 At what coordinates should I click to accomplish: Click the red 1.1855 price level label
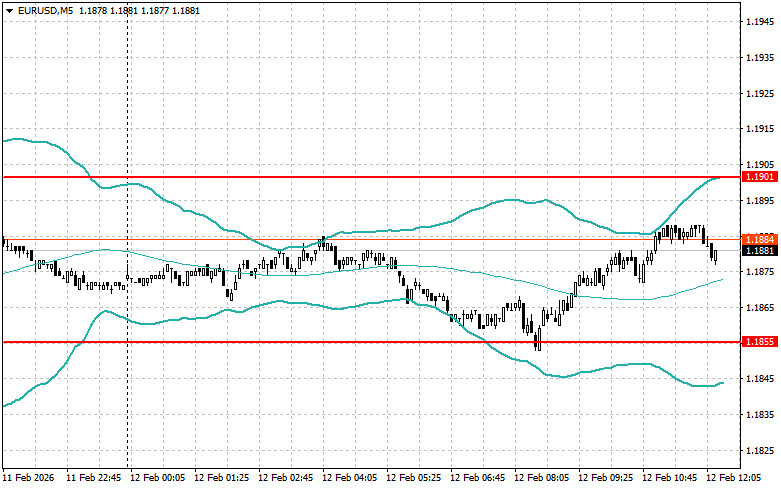[x=760, y=342]
